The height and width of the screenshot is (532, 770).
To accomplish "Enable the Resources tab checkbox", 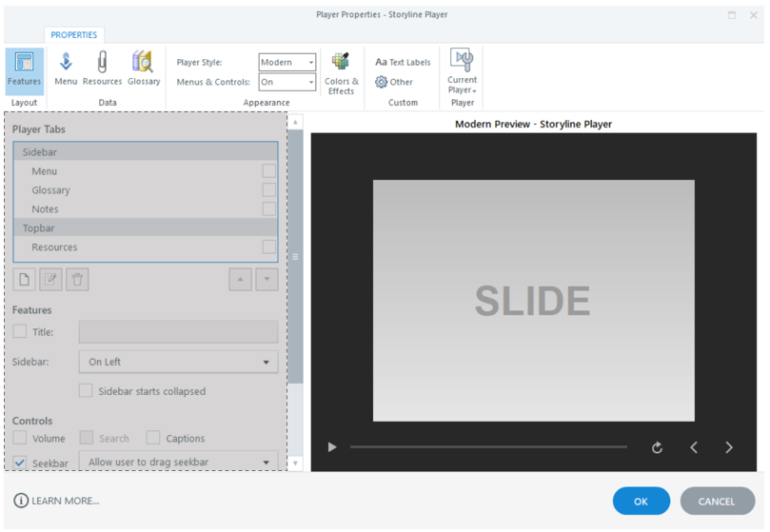I will pyautogui.click(x=269, y=246).
